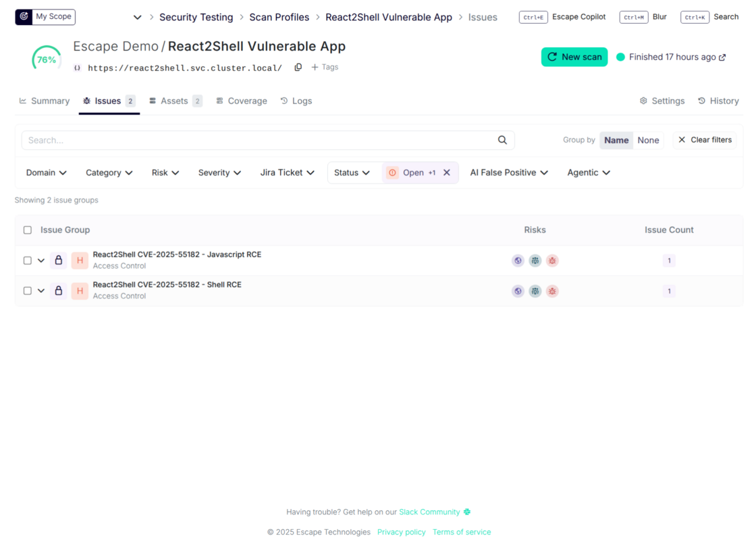Open the History tab
The width and height of the screenshot is (756, 538).
[718, 101]
